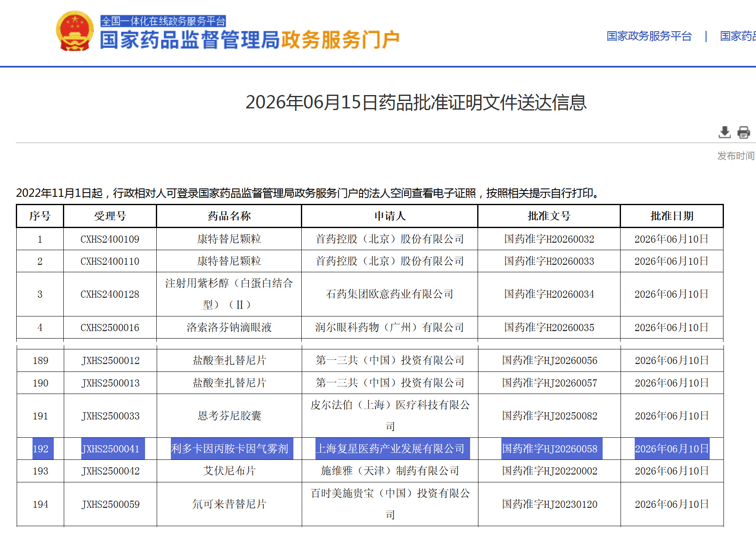Select the 药品名称 column header

(229, 216)
